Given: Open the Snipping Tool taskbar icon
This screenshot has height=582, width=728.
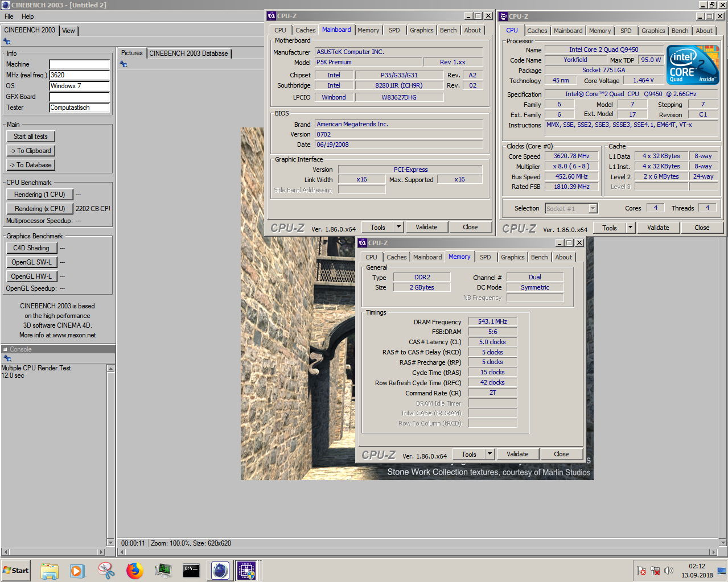Looking at the screenshot, I should click(x=106, y=571).
